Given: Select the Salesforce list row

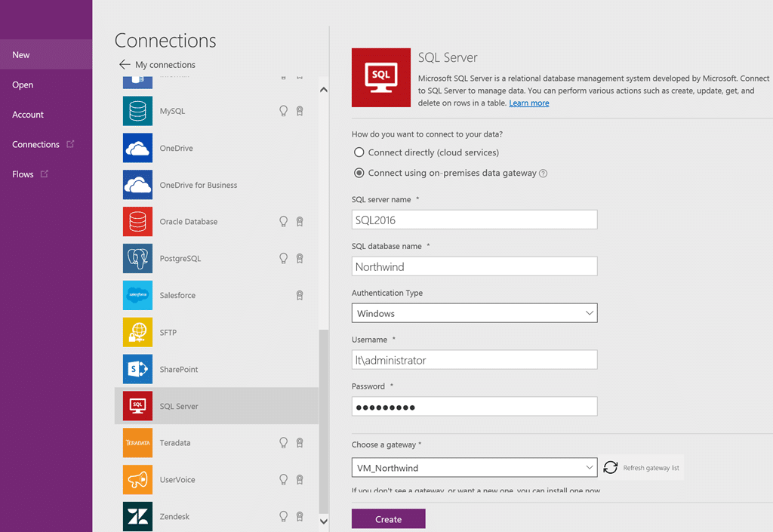Looking at the screenshot, I should [217, 295].
